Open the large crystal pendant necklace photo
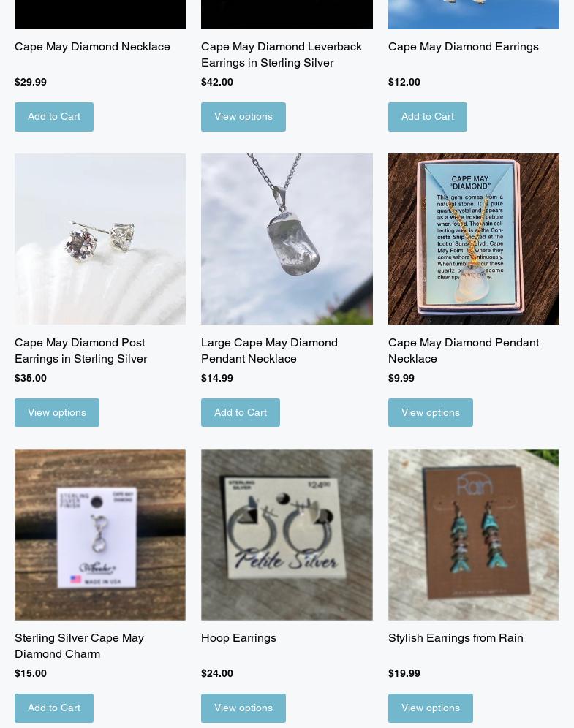 pos(287,238)
